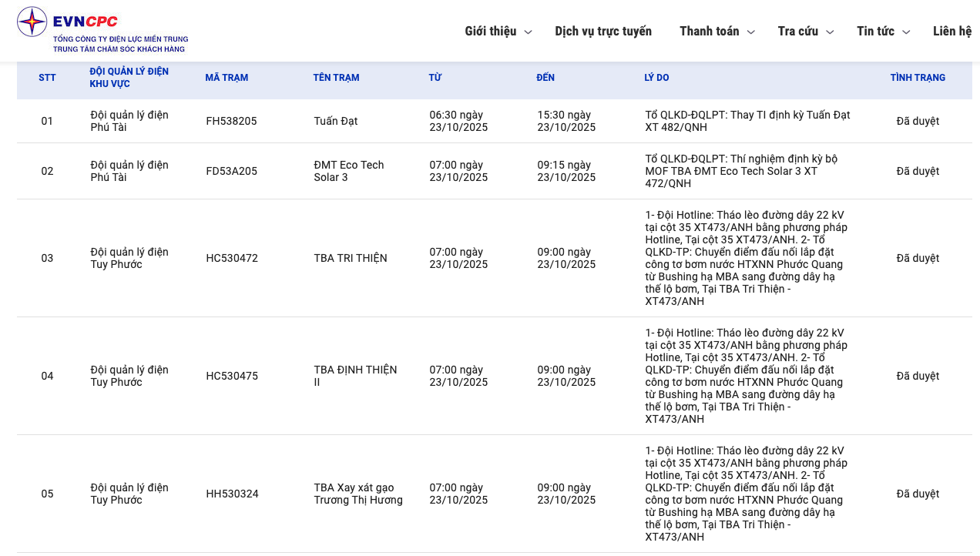Open the Giới thiệu menu

[x=490, y=32]
